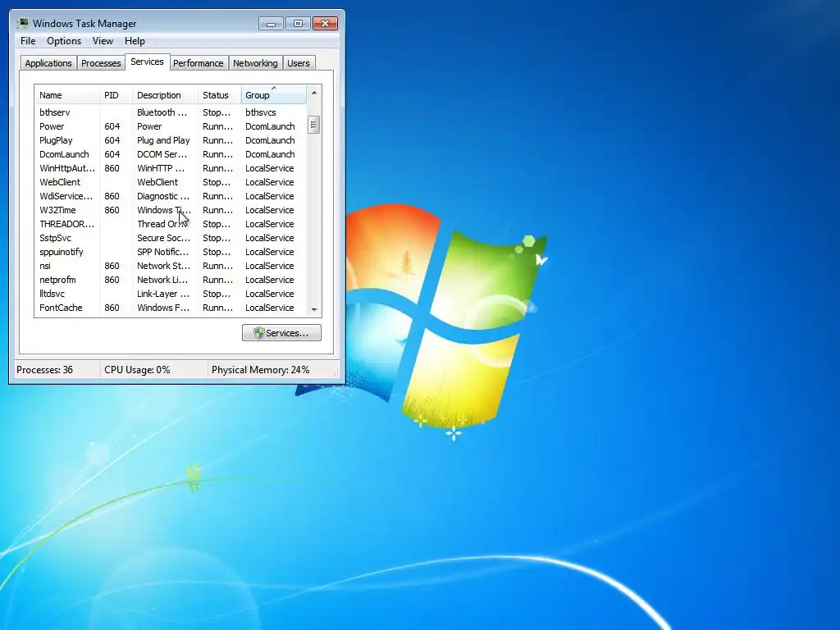Image resolution: width=840 pixels, height=630 pixels.
Task: Click the Network St... description cell
Action: point(163,266)
